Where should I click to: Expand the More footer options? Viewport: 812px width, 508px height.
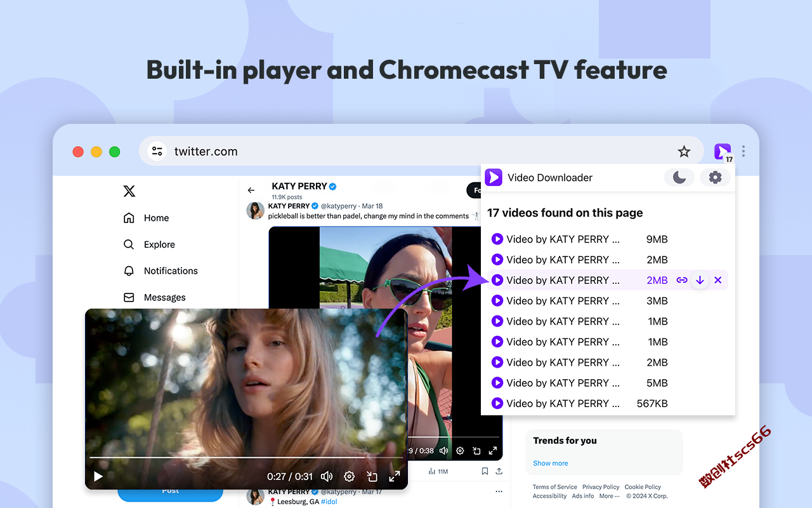[x=609, y=496]
